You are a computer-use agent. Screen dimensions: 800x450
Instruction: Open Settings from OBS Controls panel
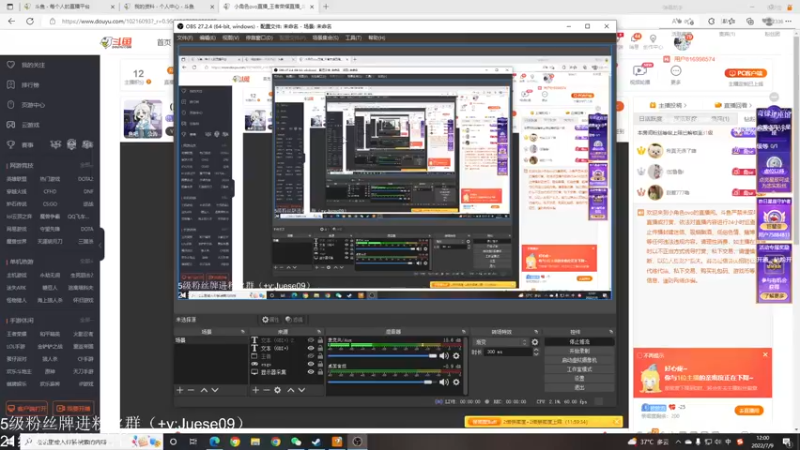click(579, 379)
